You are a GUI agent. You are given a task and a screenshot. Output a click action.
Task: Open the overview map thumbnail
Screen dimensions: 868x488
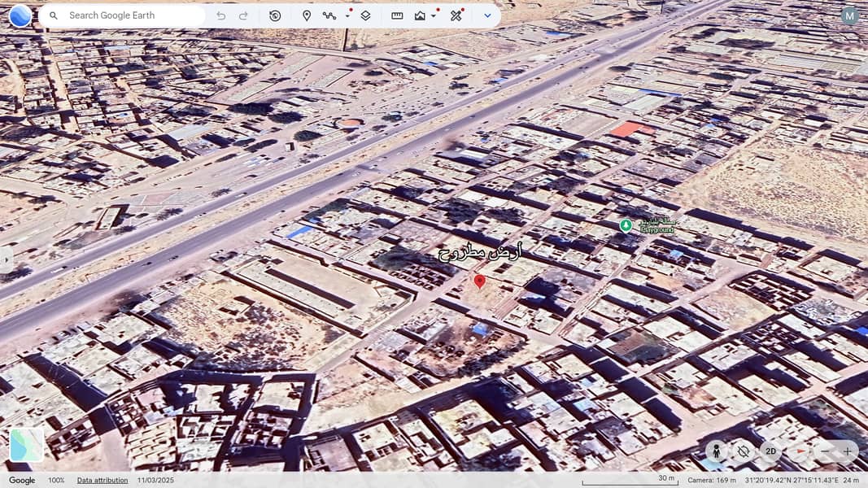[x=27, y=445]
